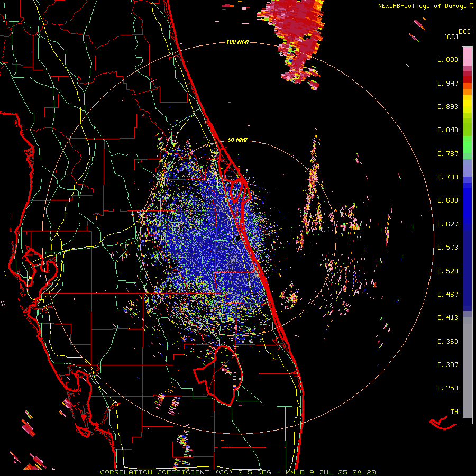Image resolution: width=476 pixels, height=476 pixels.
Task: Click the 08:20 time in the caption
Action: coord(364,472)
